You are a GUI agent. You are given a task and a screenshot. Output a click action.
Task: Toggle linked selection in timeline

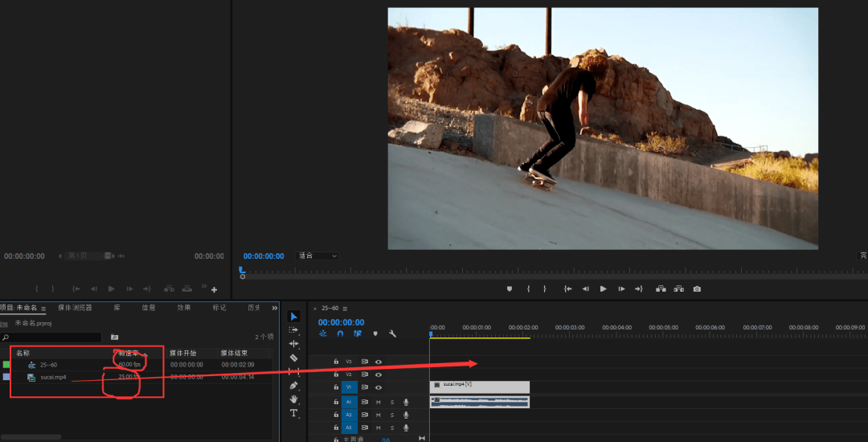click(357, 334)
